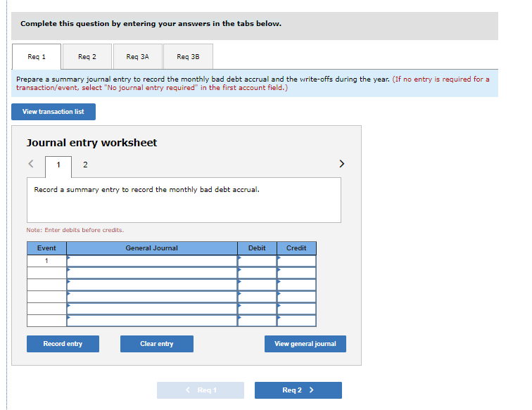Open the Req 3A tab

coord(138,57)
